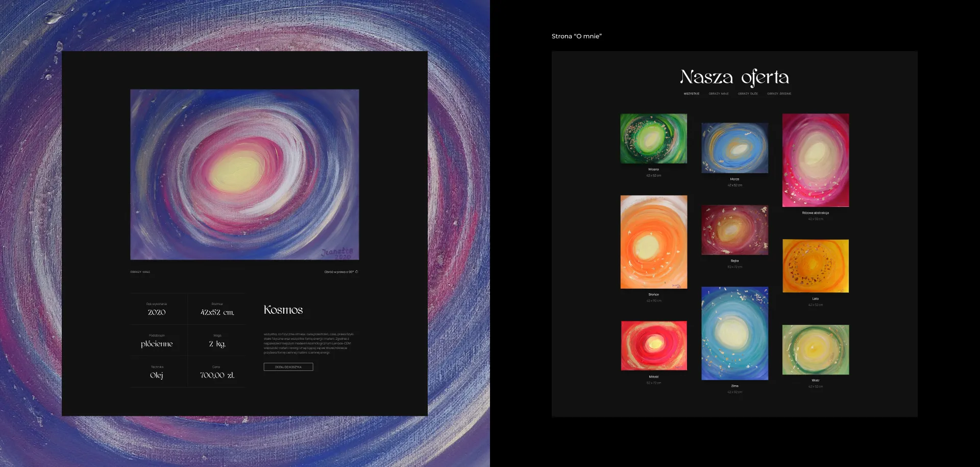Open the blue Morze painting thumbnail

click(734, 148)
